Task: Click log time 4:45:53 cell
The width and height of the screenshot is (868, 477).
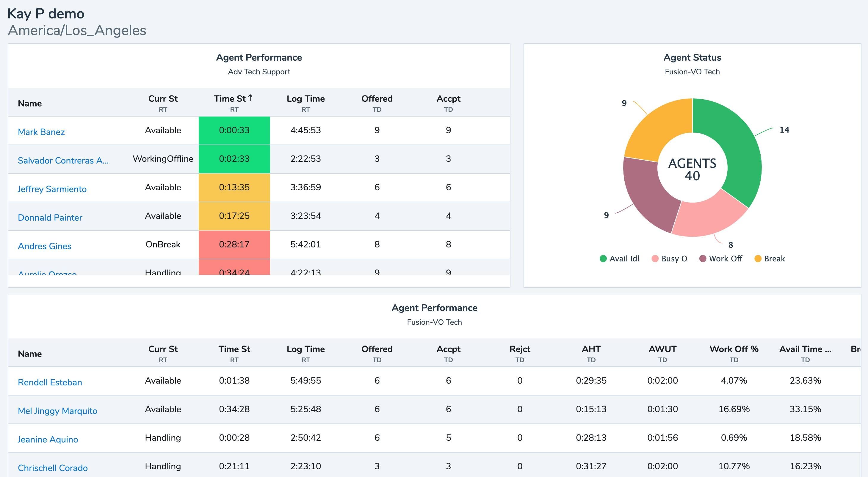Action: pos(305,130)
